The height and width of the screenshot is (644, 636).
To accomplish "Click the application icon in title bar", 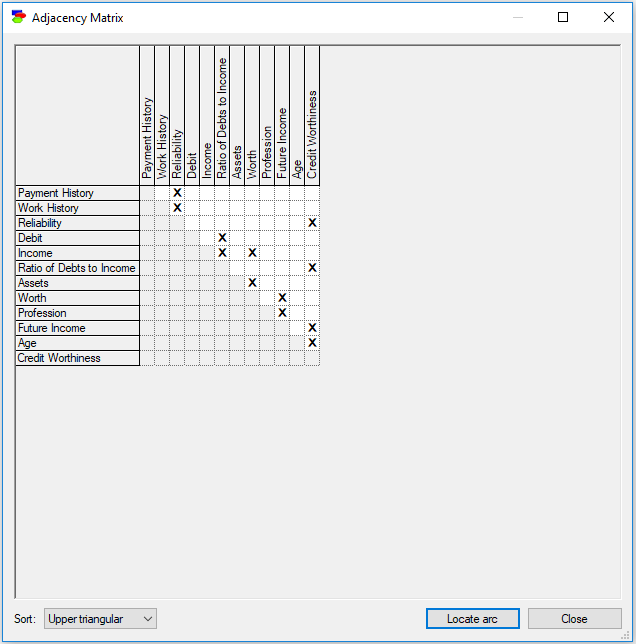I will [x=18, y=17].
